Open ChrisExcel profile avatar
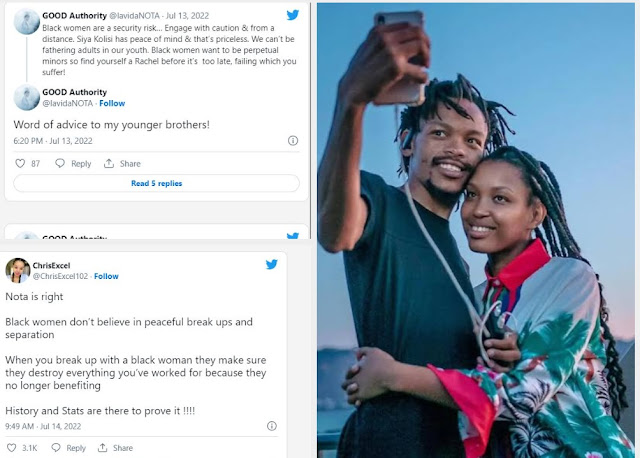This screenshot has height=458, width=640. point(18,270)
